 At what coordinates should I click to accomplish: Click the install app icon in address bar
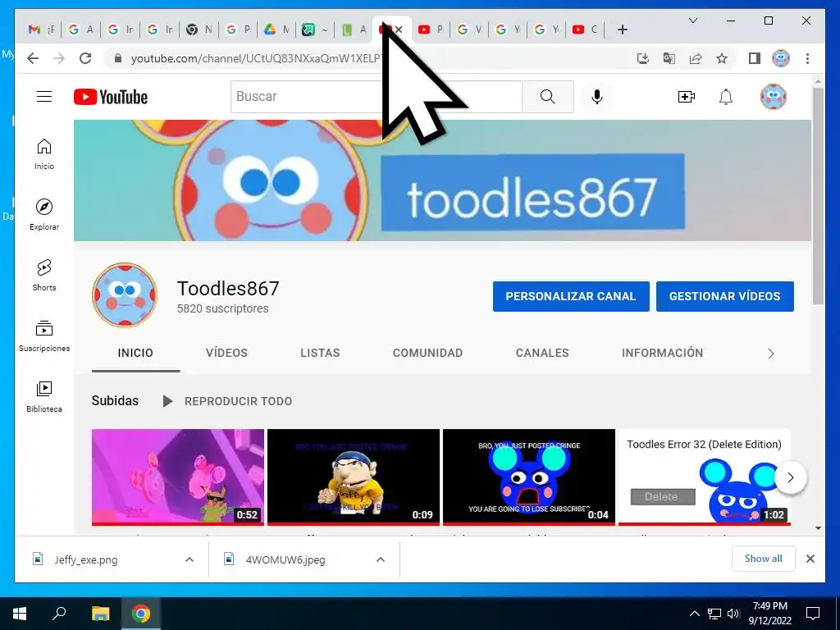[x=643, y=58]
